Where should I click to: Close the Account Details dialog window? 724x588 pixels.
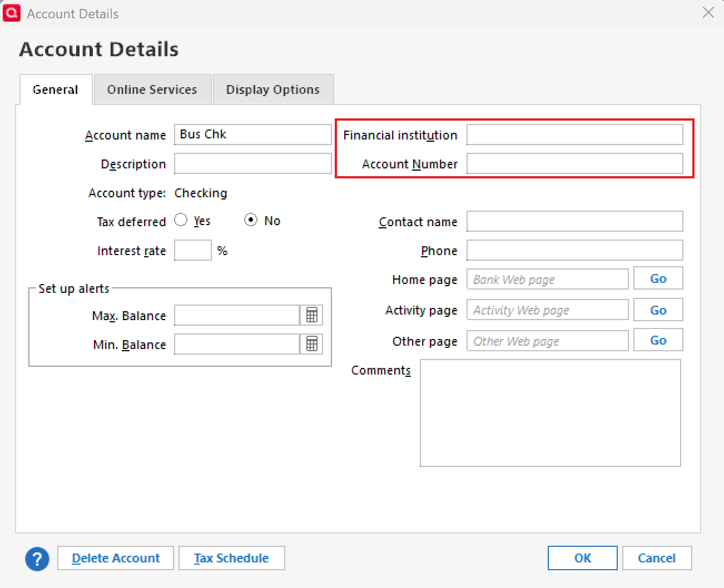708,13
